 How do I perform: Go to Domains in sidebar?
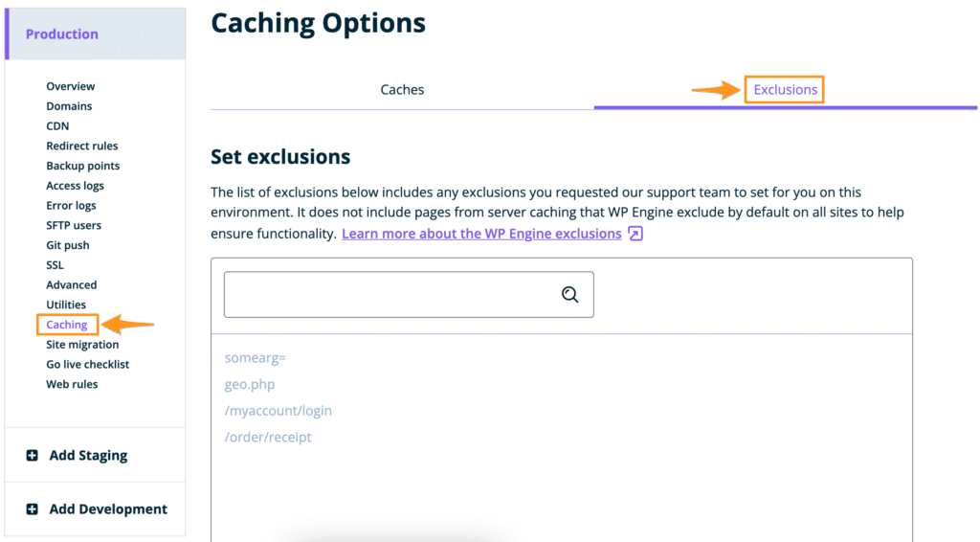[69, 106]
